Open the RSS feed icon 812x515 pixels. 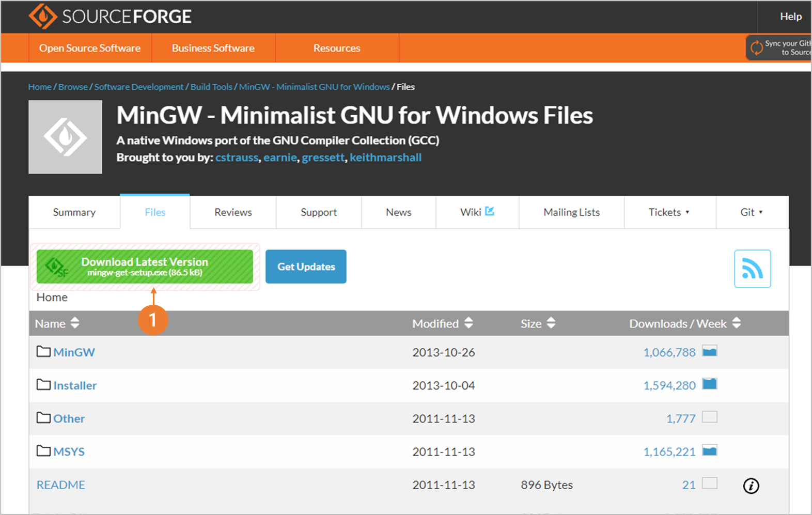tap(753, 269)
